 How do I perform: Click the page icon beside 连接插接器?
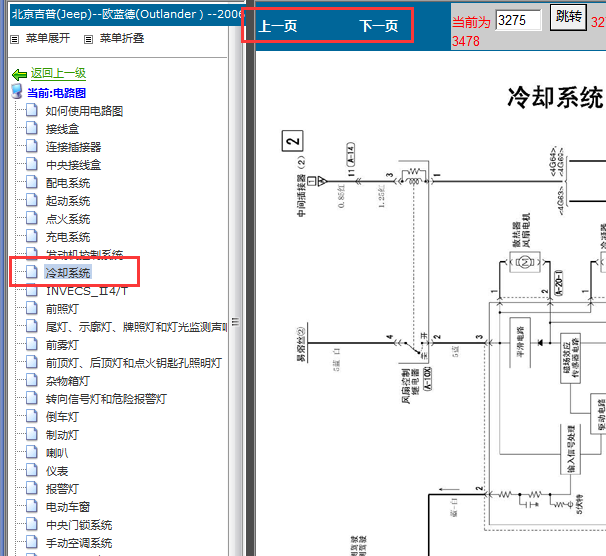click(32, 146)
